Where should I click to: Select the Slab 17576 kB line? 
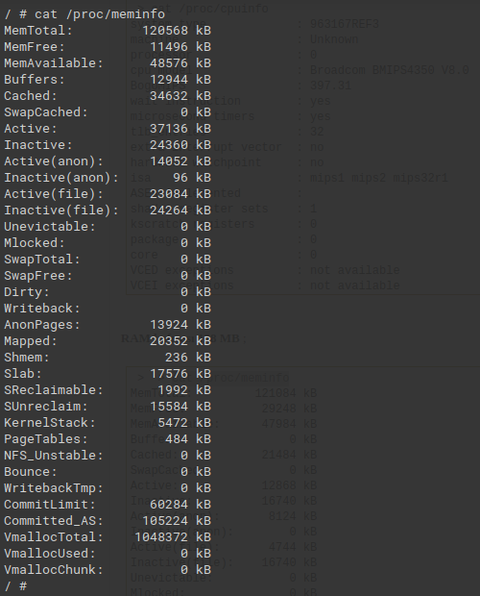click(x=108, y=374)
